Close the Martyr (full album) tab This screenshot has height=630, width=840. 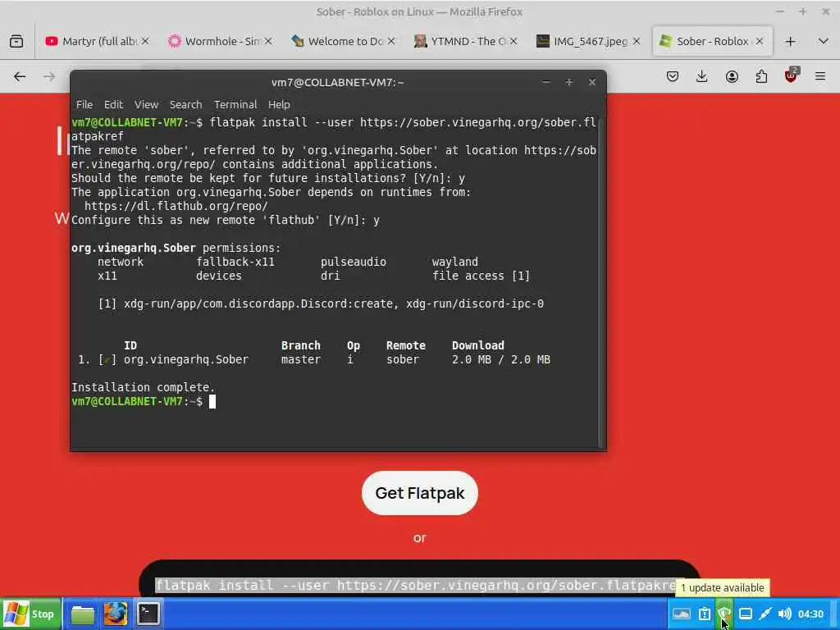pos(145,41)
